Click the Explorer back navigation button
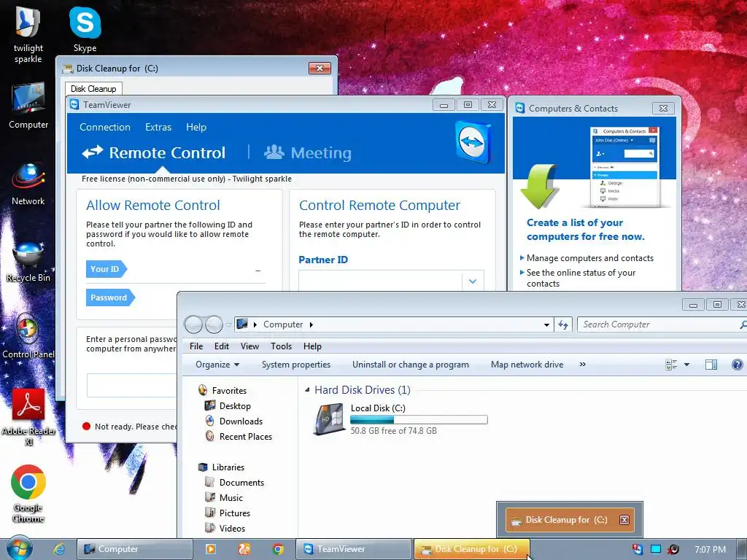747x560 pixels. (x=193, y=324)
